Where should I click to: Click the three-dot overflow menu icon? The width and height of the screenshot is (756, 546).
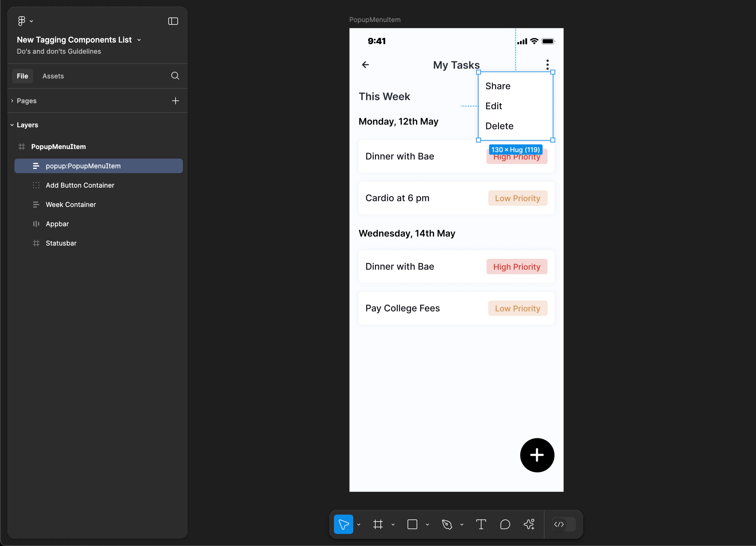click(547, 65)
